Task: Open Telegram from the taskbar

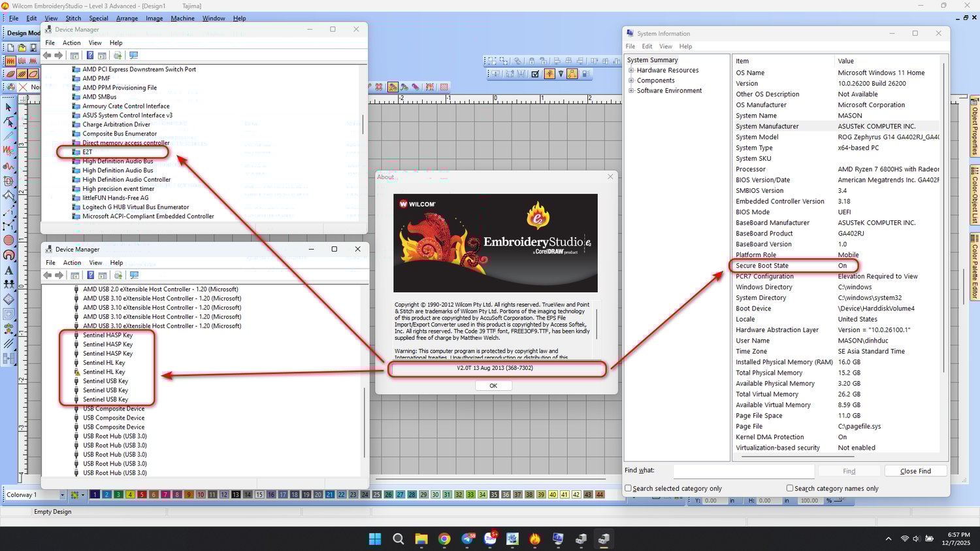Action: (468, 539)
